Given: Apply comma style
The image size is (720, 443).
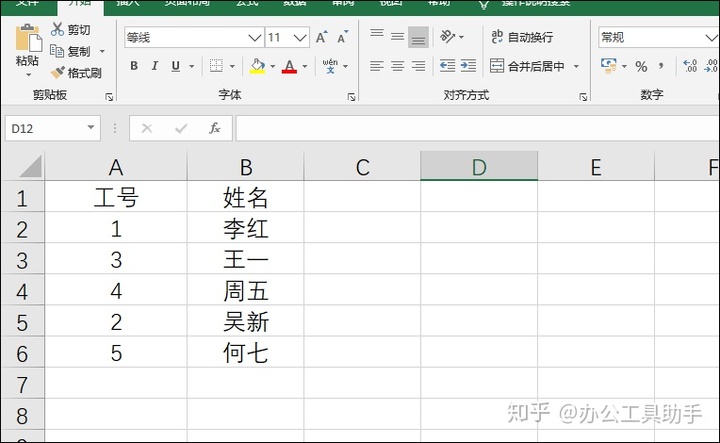Looking at the screenshot, I should click(x=661, y=67).
